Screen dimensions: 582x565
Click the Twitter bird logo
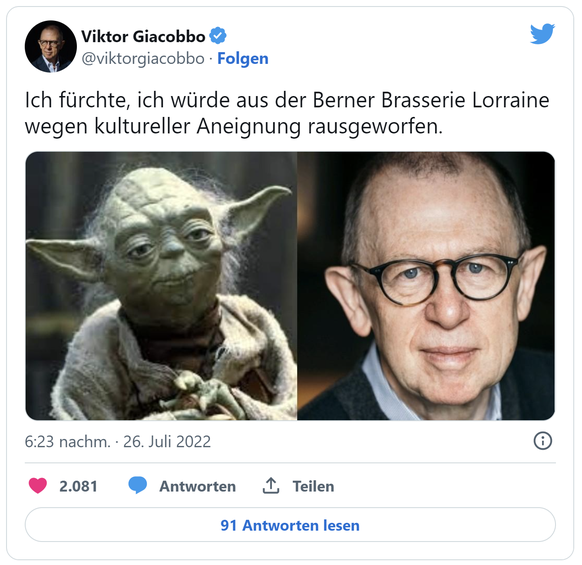pos(542,34)
